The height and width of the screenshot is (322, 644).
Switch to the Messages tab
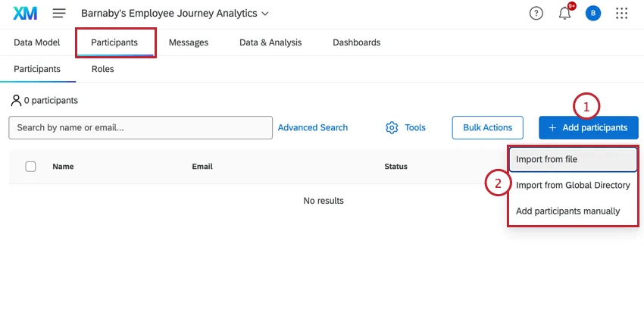pos(189,42)
